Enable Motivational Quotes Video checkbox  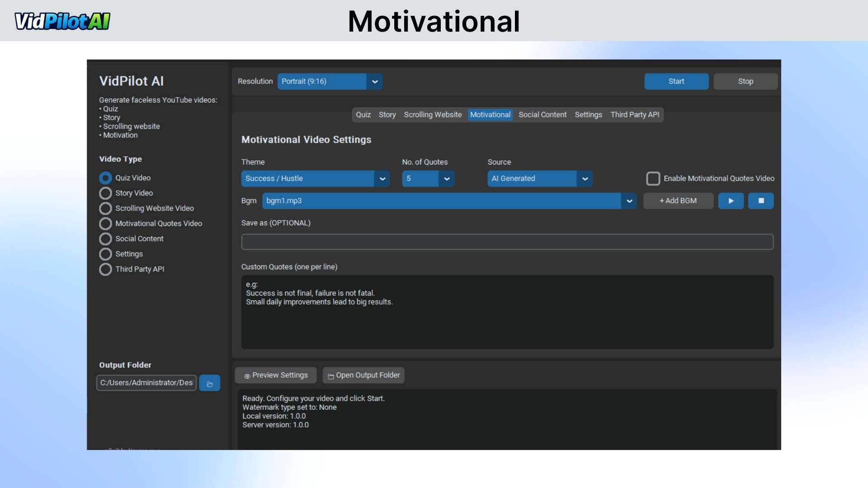(x=653, y=178)
